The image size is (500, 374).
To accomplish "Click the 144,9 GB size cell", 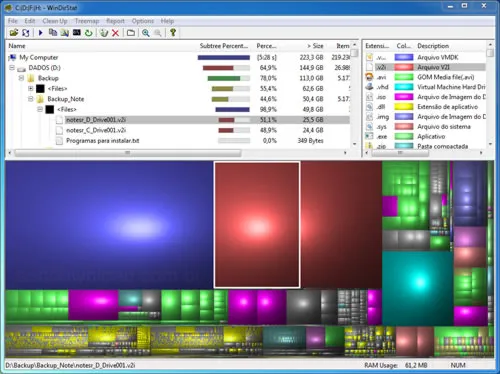I will point(311,68).
